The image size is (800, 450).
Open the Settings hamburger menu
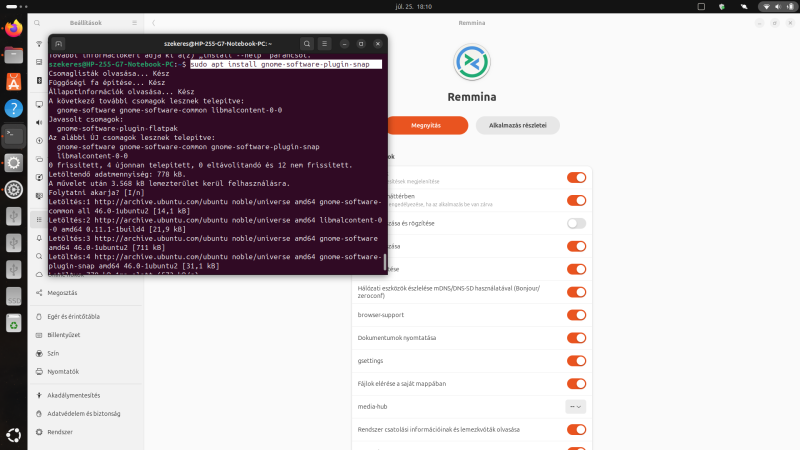pyautogui.click(x=135, y=23)
